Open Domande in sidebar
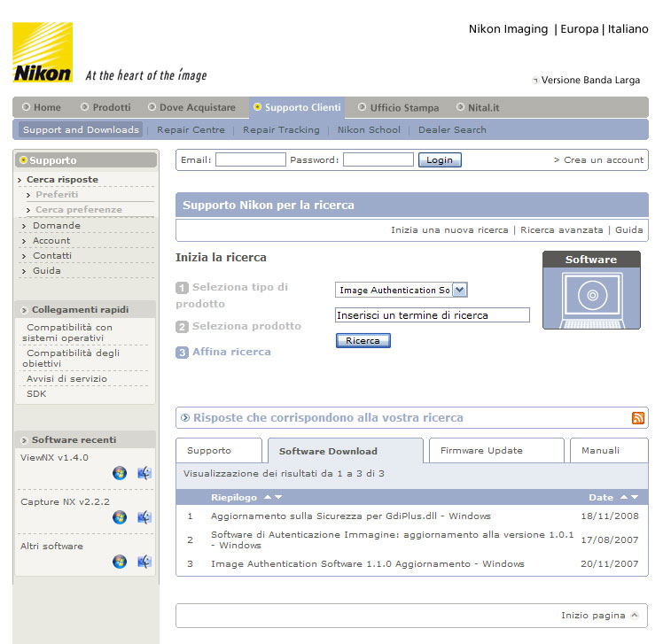The height and width of the screenshot is (644, 663). tap(57, 226)
